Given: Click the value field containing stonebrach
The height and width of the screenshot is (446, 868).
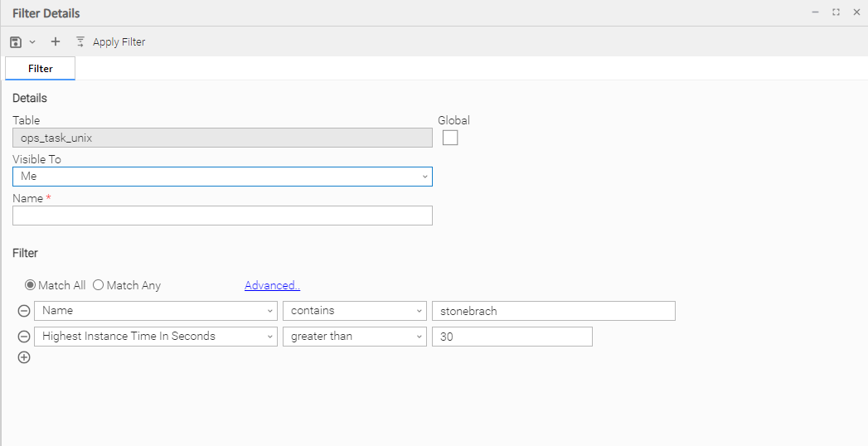Looking at the screenshot, I should tap(553, 311).
